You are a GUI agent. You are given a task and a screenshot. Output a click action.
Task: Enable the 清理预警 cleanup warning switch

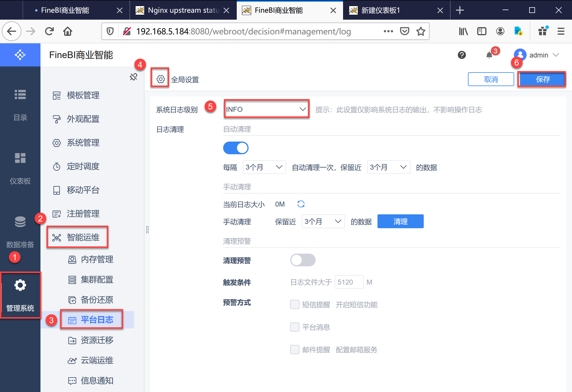(x=302, y=260)
